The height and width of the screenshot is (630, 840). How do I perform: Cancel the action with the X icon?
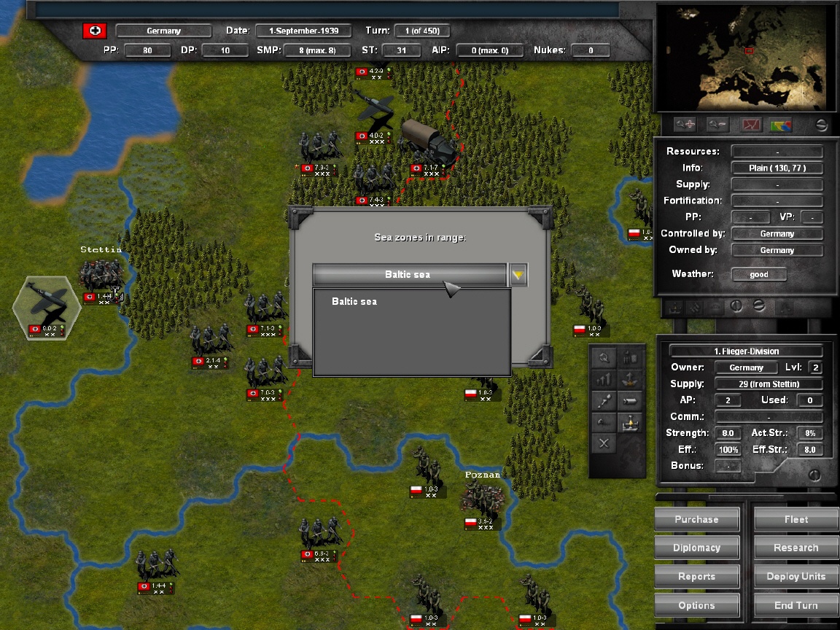coord(604,443)
